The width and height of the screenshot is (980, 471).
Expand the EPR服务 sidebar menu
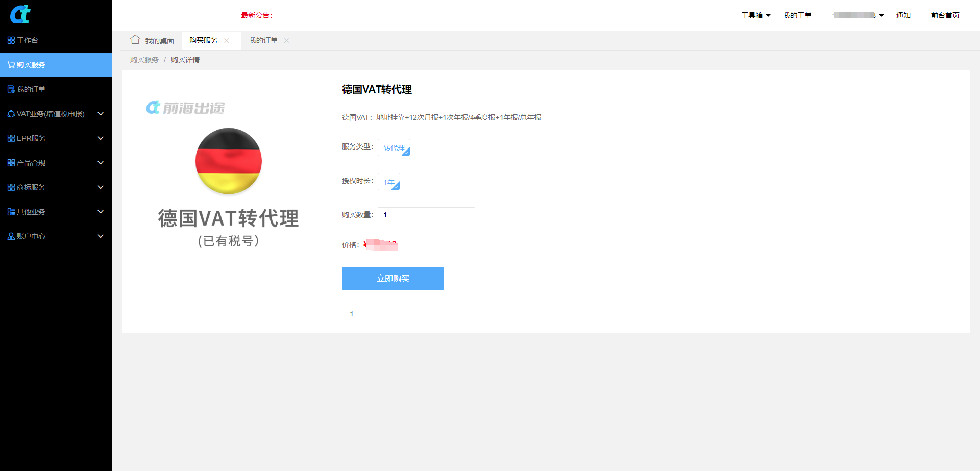pyautogui.click(x=55, y=138)
